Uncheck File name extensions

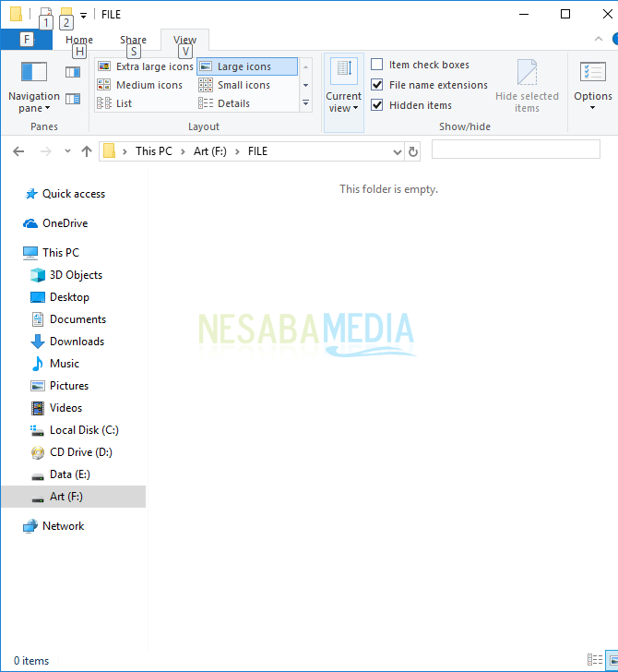(x=377, y=85)
